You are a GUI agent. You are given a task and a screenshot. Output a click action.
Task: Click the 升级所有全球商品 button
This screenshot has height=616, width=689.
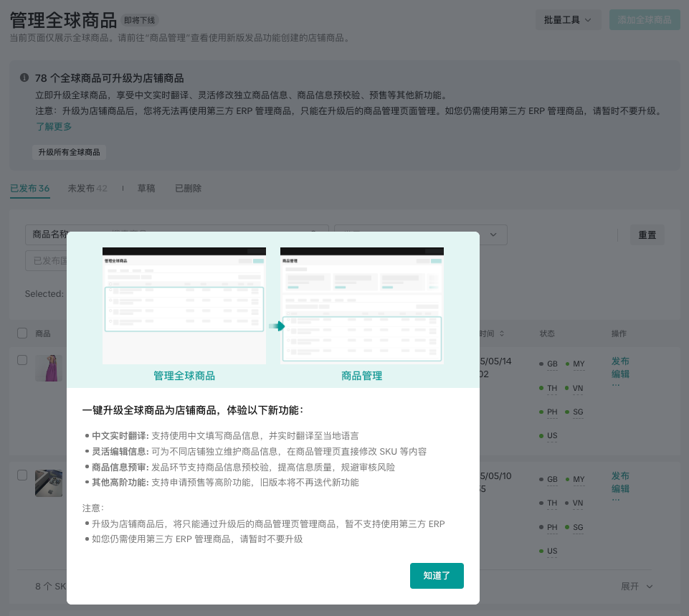(x=70, y=153)
